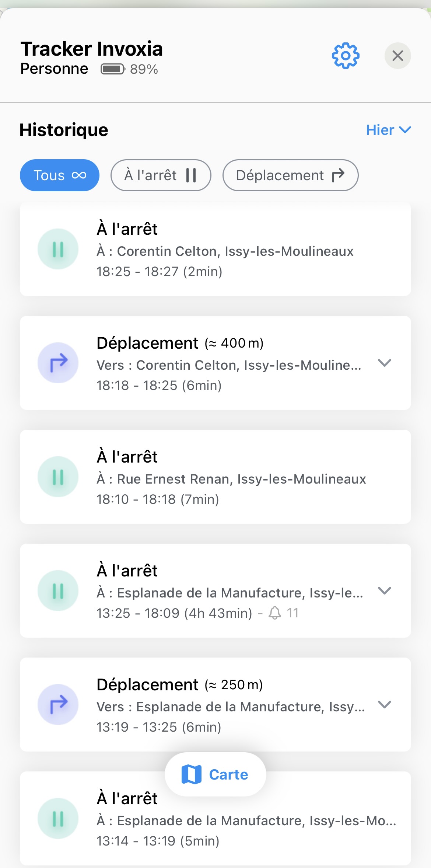Tap the pause icon for Corentin Celton stop
Image resolution: width=431 pixels, height=868 pixels.
pos(58,249)
